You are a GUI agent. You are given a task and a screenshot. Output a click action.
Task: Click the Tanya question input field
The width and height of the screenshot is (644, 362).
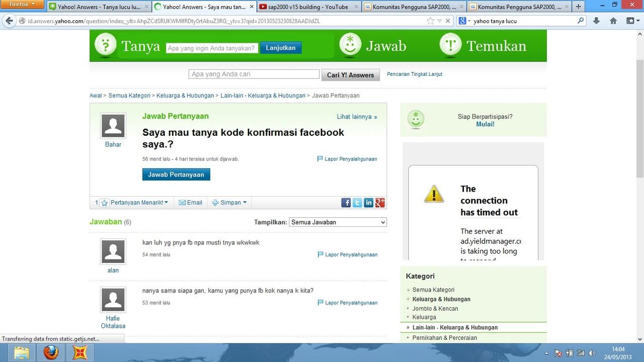coord(212,48)
